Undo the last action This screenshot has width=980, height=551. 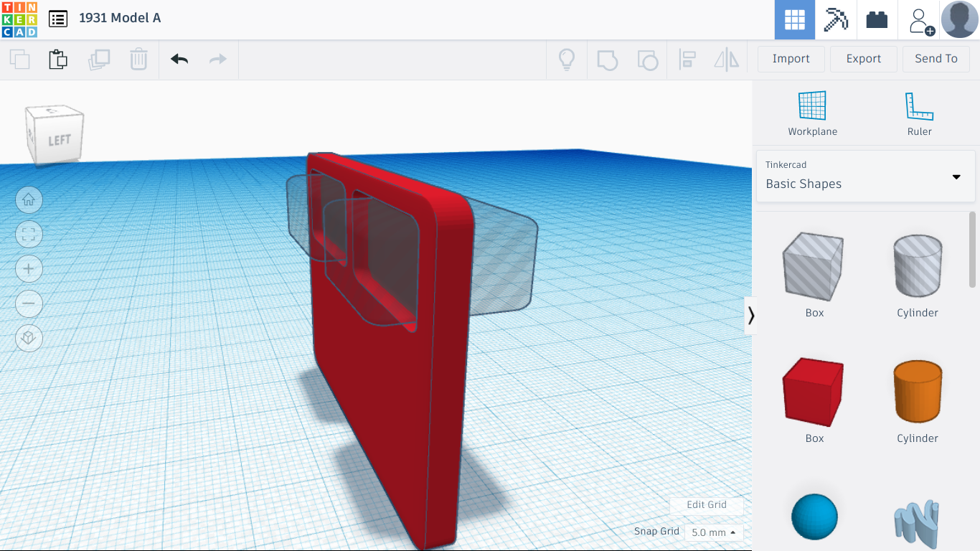point(178,60)
